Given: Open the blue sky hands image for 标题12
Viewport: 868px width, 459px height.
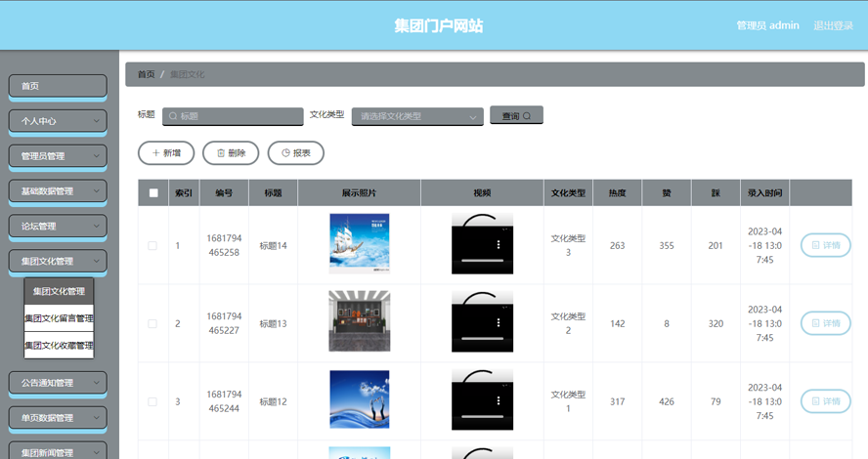Looking at the screenshot, I should [x=360, y=399].
